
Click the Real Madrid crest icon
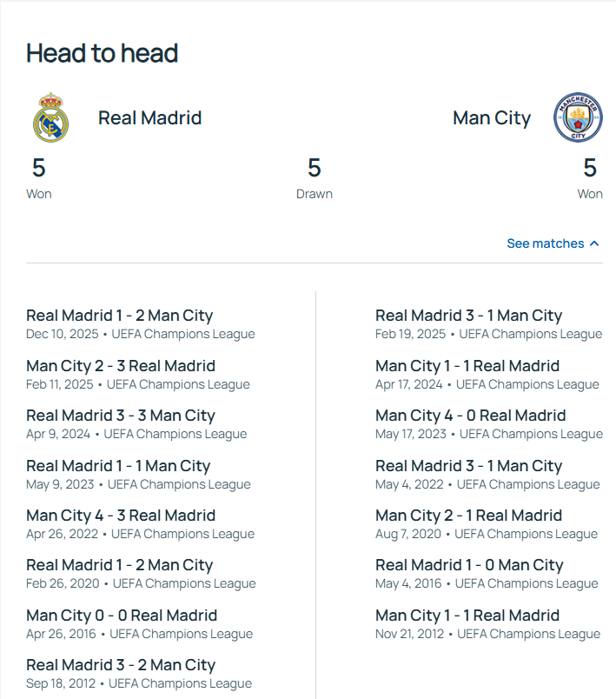pos(50,117)
